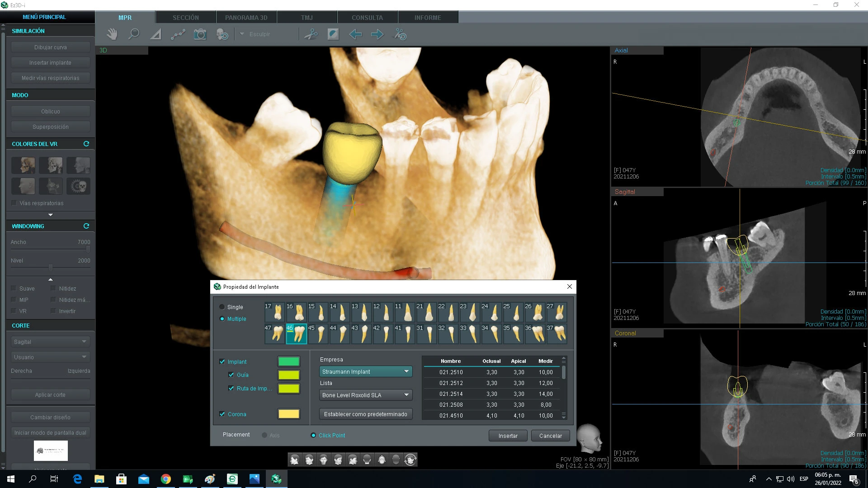
Task: Click Establecer como predeterminado button
Action: pyautogui.click(x=365, y=414)
